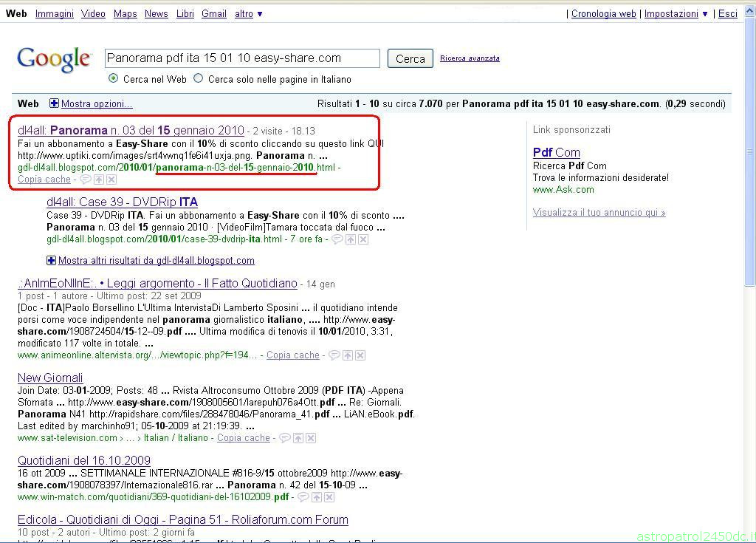Select 'Cerca solo nelle pagine in Italiano' radio
This screenshot has height=543, width=756.
pyautogui.click(x=198, y=78)
